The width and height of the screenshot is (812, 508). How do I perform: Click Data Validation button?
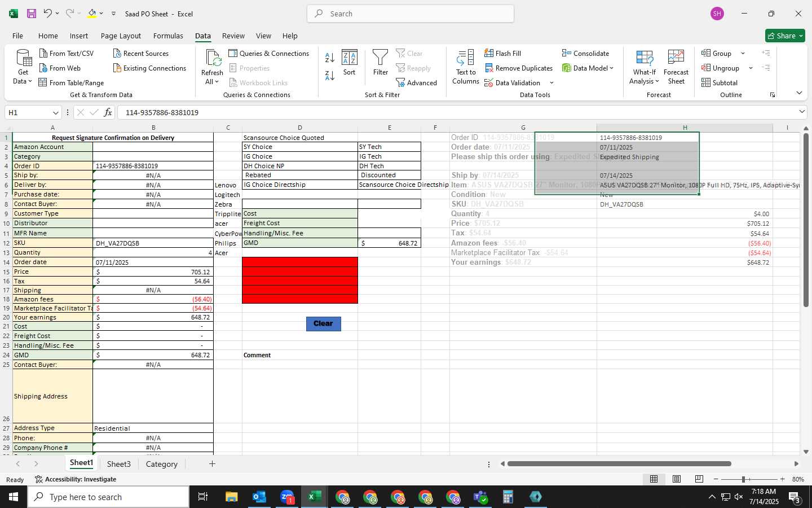pyautogui.click(x=513, y=82)
